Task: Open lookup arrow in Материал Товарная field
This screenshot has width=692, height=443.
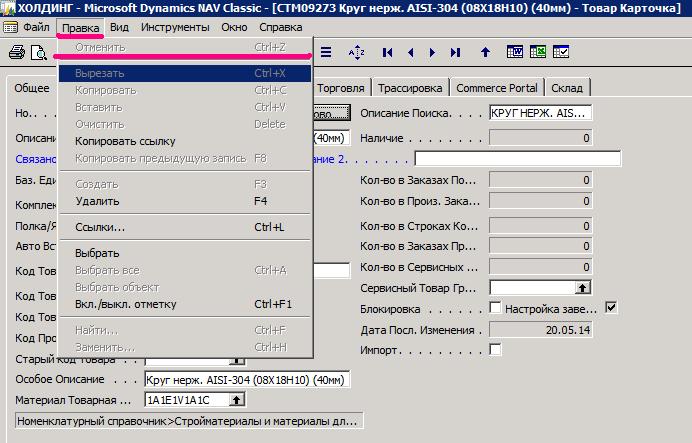Action: point(237,400)
